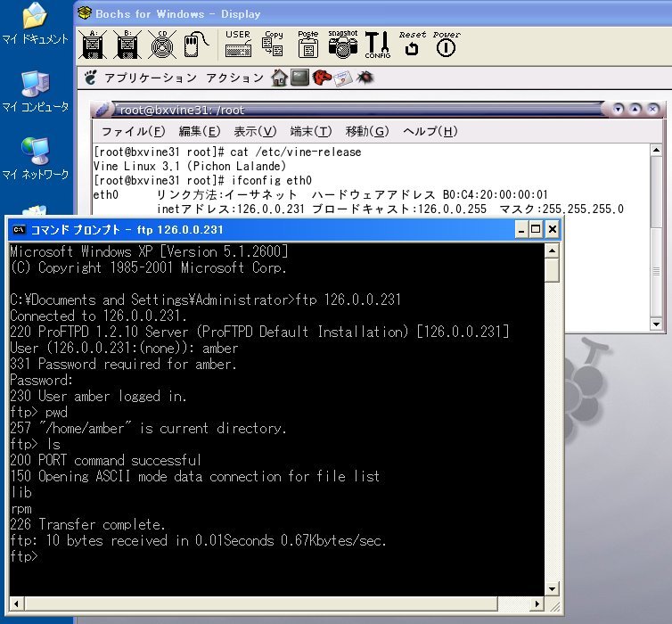Click the terminal scrollbar down arrow
Image resolution: width=672 pixels, height=624 pixels.
coord(656,324)
